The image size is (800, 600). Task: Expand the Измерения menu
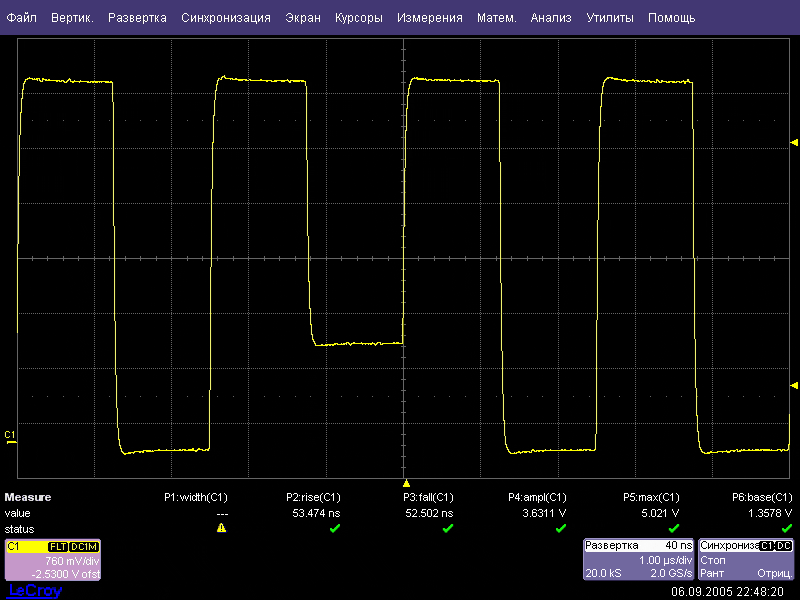point(429,18)
